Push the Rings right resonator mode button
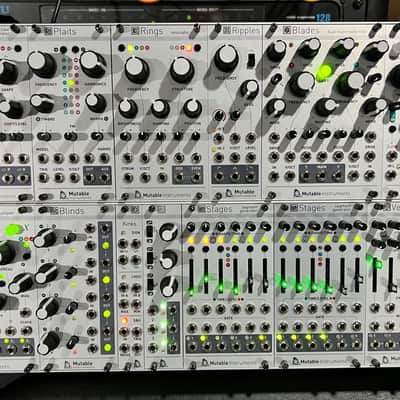 [197, 48]
